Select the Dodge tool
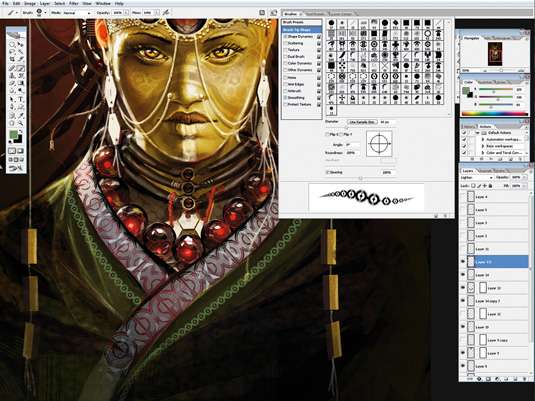Image resolution: width=535 pixels, height=401 pixels. pos(21,90)
